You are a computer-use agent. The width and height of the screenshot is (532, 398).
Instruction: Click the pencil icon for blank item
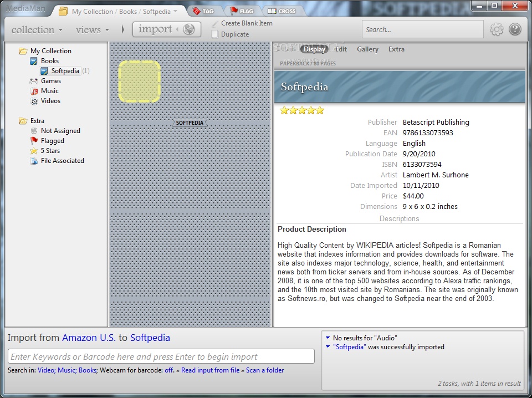click(215, 23)
